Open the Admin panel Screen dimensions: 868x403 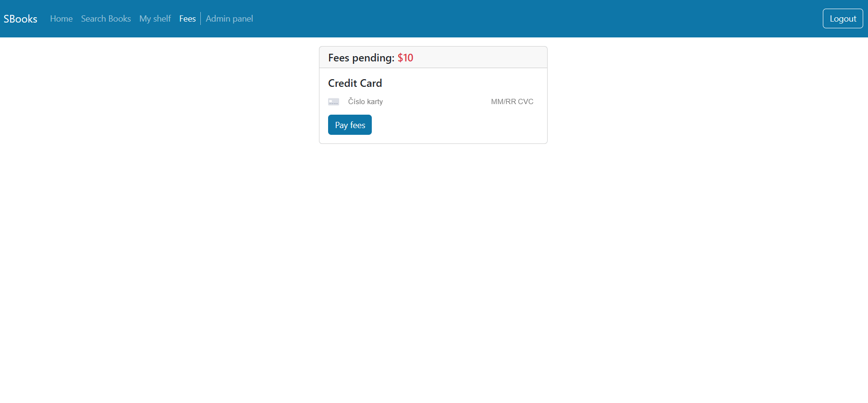tap(230, 19)
